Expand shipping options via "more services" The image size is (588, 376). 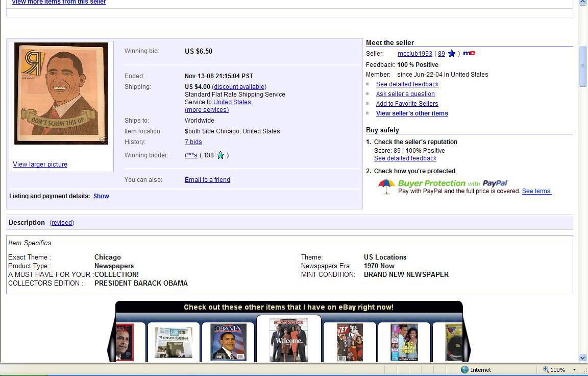(x=207, y=110)
